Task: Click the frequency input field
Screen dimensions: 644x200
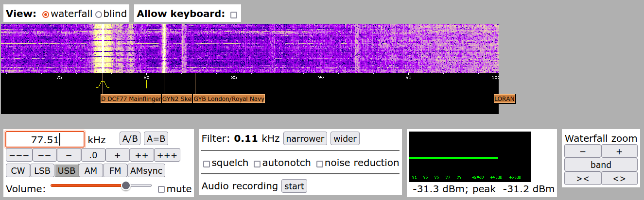Action: (x=45, y=140)
